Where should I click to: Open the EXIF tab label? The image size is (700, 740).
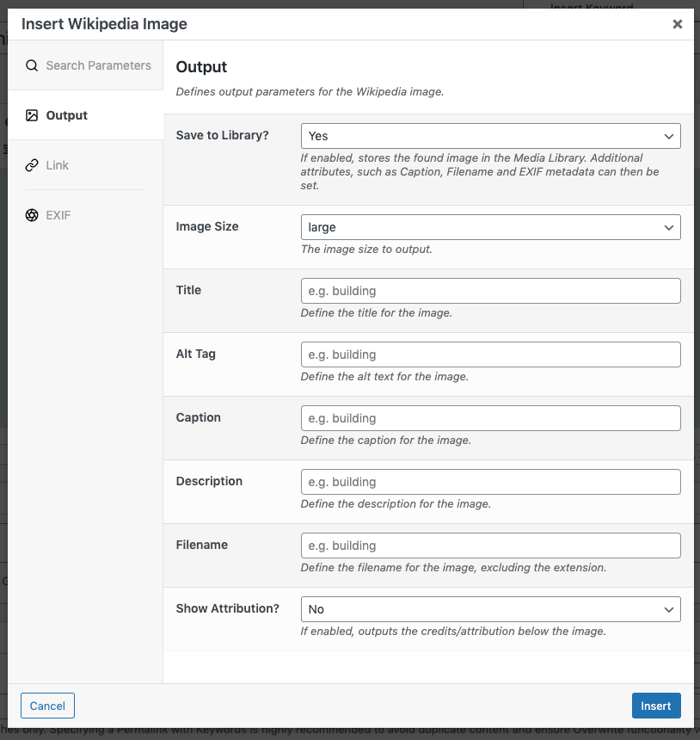tap(58, 215)
